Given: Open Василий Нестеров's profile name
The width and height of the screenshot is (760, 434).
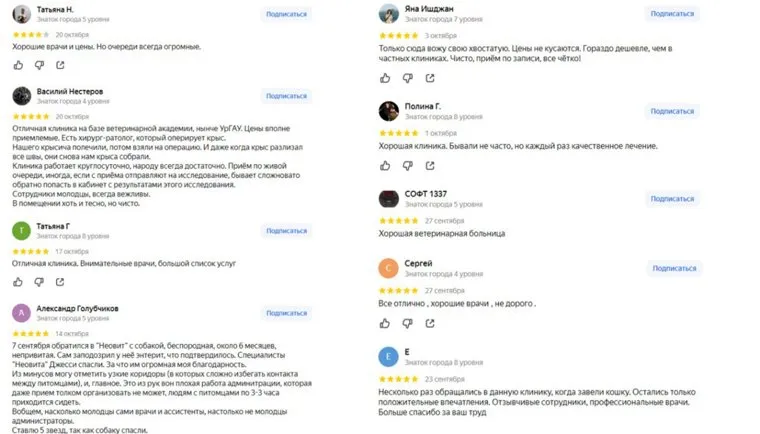Looking at the screenshot, I should coord(72,91).
